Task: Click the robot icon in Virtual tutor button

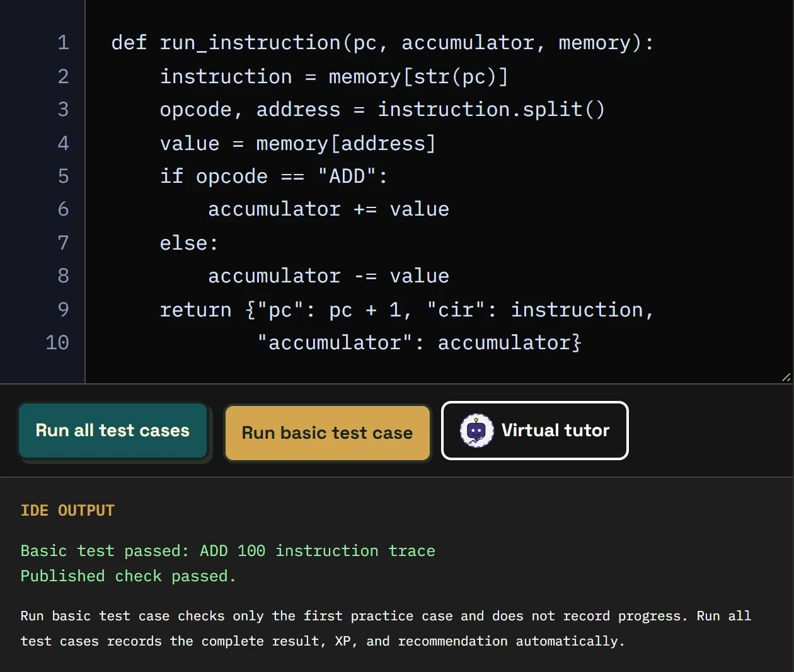Action: (476, 431)
